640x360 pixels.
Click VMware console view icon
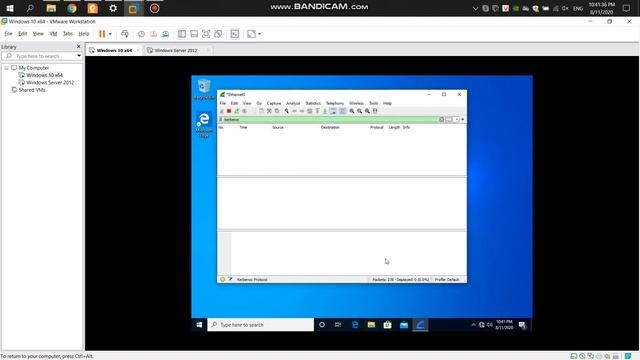point(235,34)
